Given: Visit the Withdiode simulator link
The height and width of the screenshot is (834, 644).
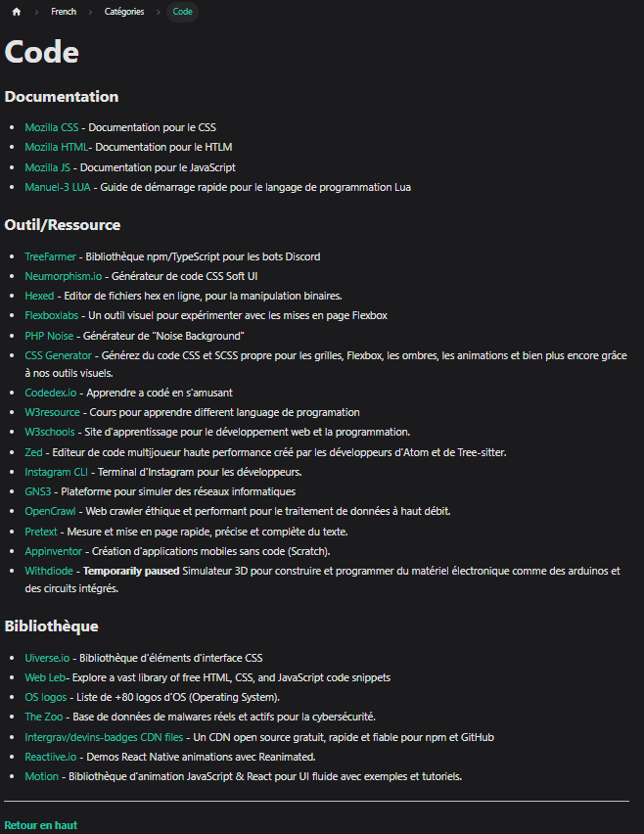Looking at the screenshot, I should click(49, 572).
